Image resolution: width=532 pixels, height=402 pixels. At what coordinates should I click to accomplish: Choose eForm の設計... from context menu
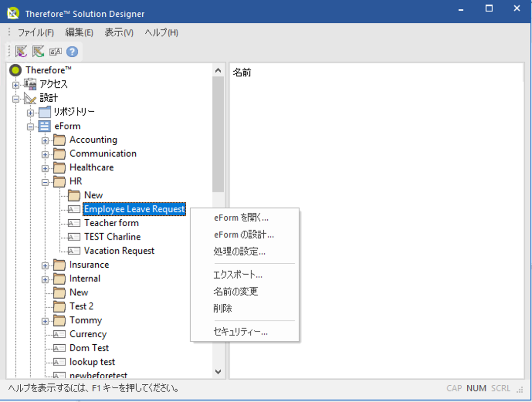pyautogui.click(x=245, y=235)
